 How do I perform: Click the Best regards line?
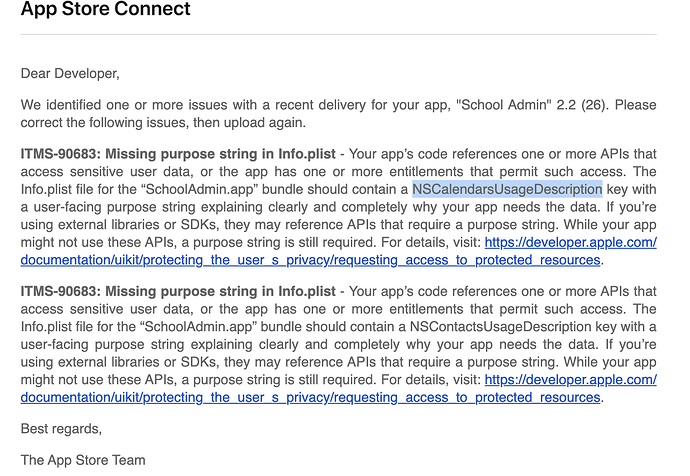[x=61, y=429]
